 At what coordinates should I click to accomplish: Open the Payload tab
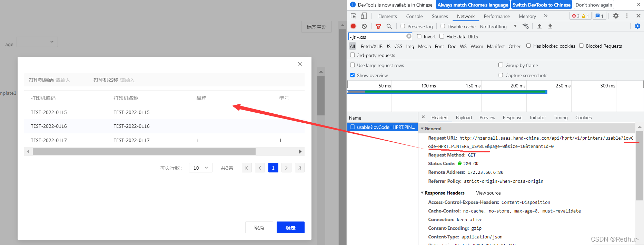tap(464, 117)
